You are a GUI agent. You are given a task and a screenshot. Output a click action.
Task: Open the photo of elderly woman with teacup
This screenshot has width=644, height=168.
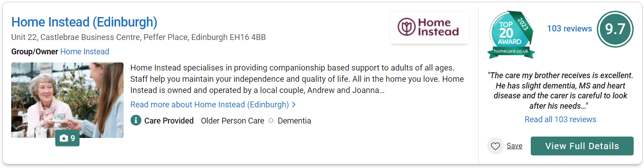click(67, 100)
